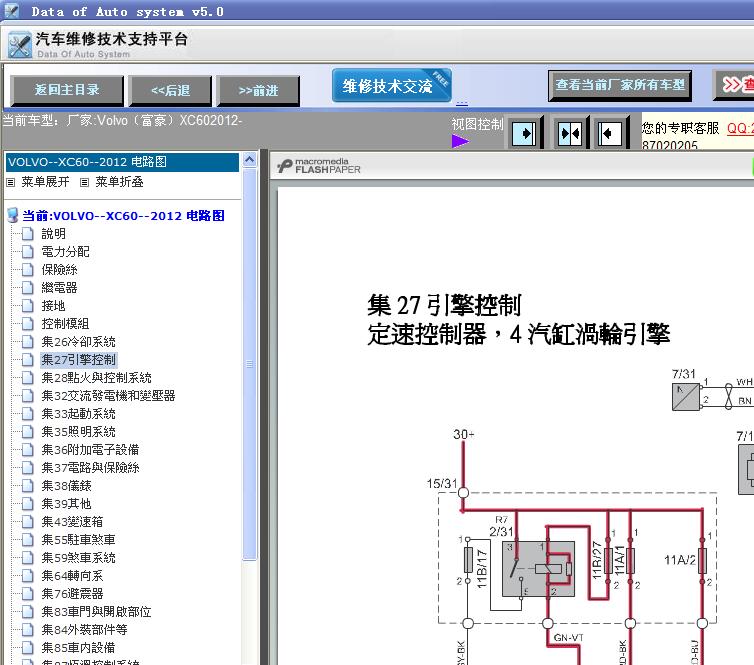This screenshot has width=754, height=665.
Task: Open the 集33起動系統 tree item
Action: coord(78,414)
